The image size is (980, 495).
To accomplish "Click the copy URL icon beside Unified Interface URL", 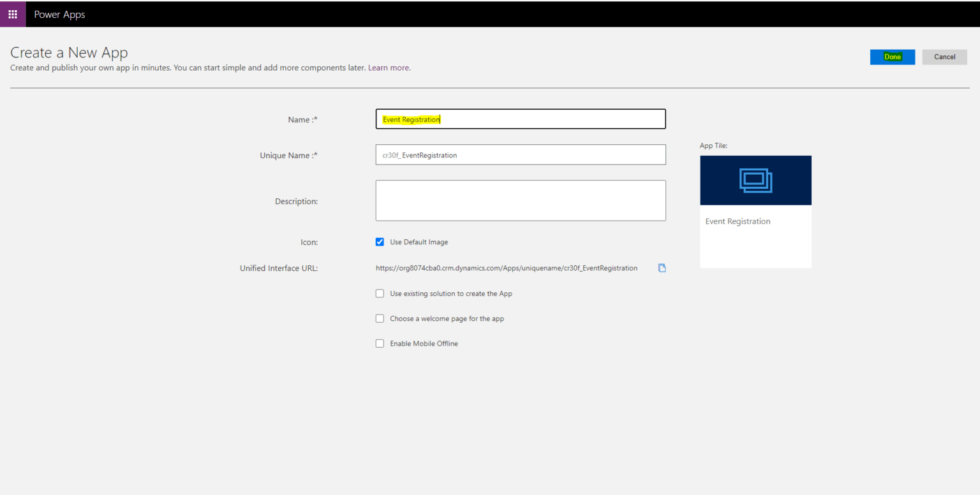I will 662,268.
